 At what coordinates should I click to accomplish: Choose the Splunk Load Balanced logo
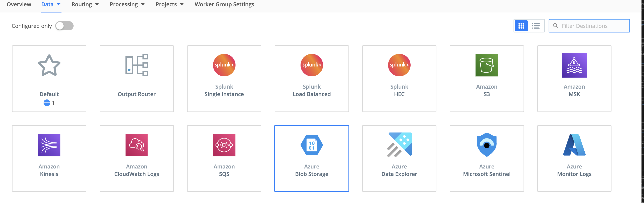312,65
